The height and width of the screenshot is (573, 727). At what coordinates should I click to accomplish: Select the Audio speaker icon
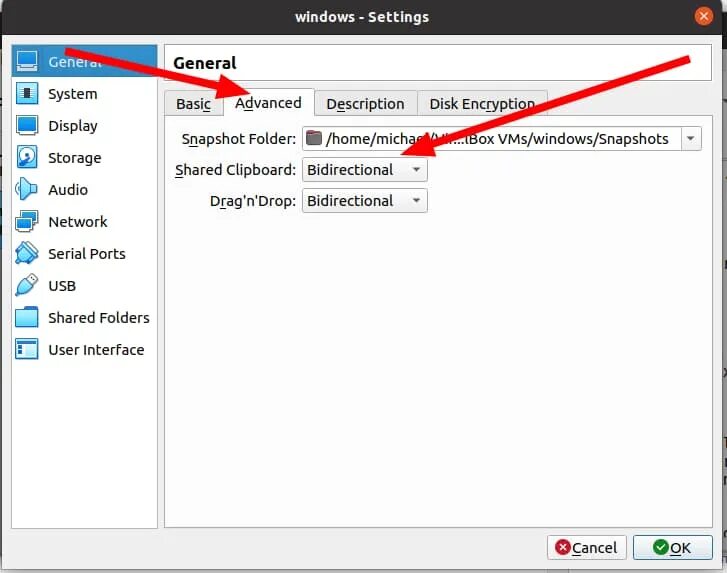coord(28,190)
